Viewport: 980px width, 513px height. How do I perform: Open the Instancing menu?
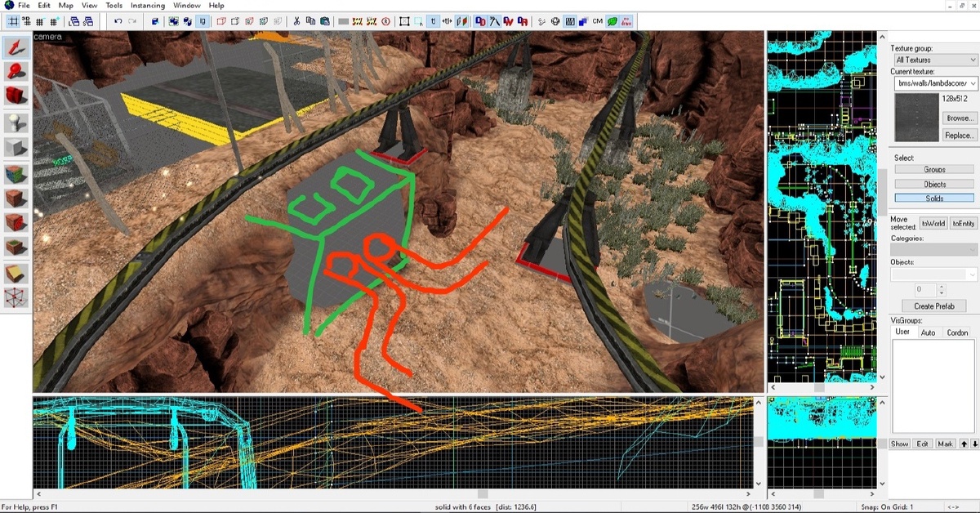tap(148, 5)
